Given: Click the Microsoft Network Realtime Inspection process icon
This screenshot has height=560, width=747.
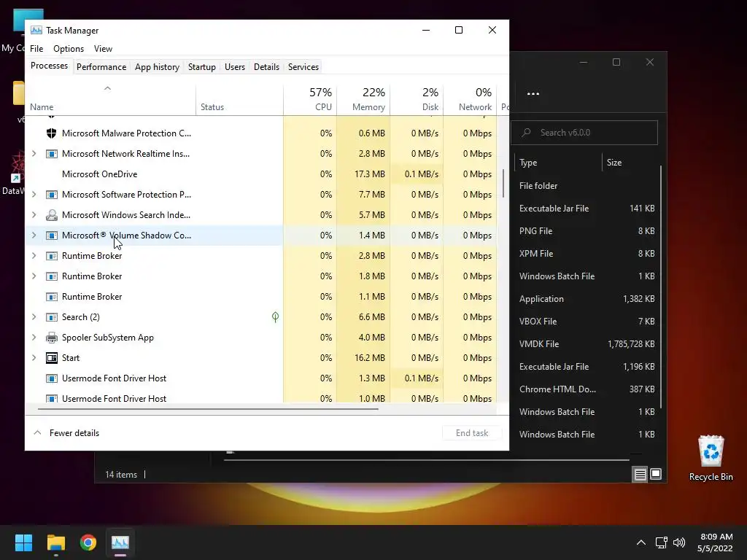Looking at the screenshot, I should [x=52, y=154].
